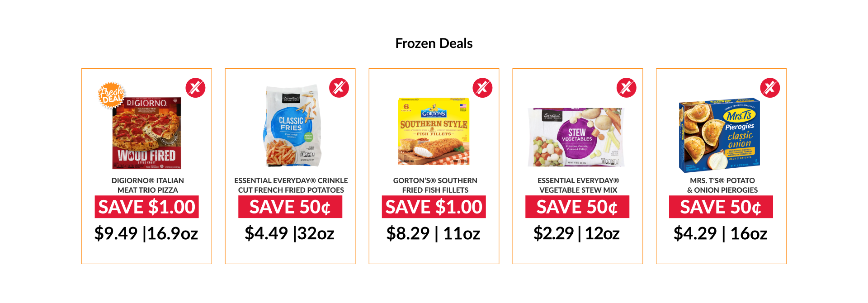This screenshot has height=303, width=868.
Task: Open the DiGiorno Wood Fired pizza image
Action: tap(146, 133)
